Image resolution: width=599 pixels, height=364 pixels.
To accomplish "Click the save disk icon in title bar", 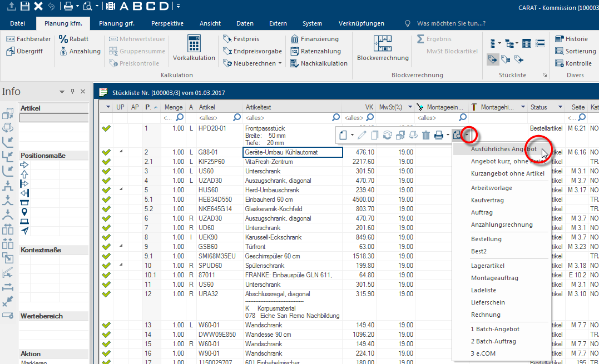I will click(24, 6).
